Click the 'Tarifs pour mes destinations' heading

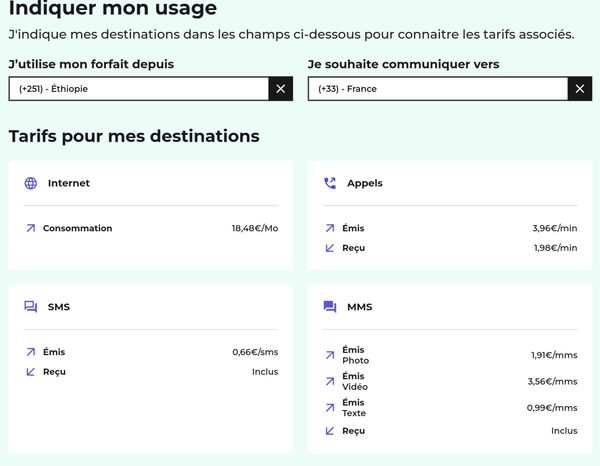[134, 136]
